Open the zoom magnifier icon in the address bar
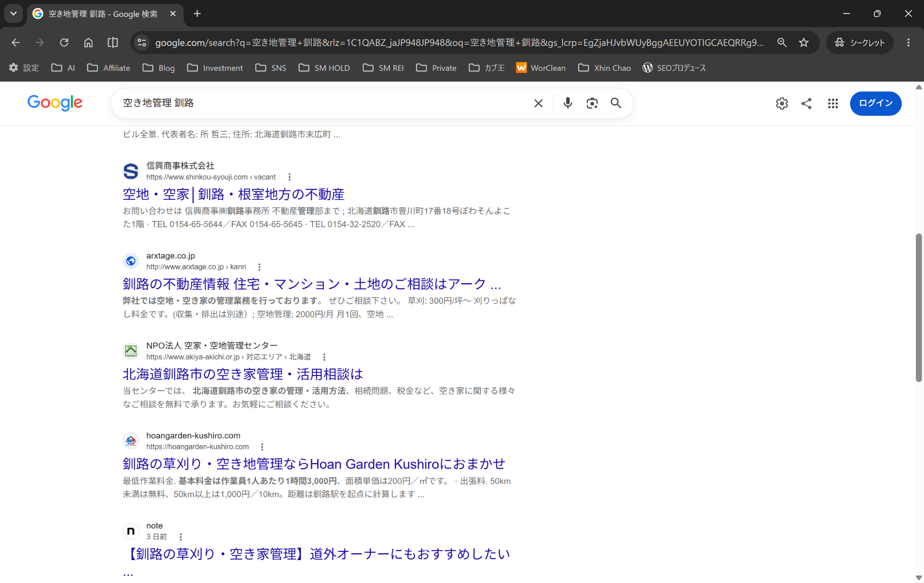Viewport: 924px width, 583px height. coord(782,42)
